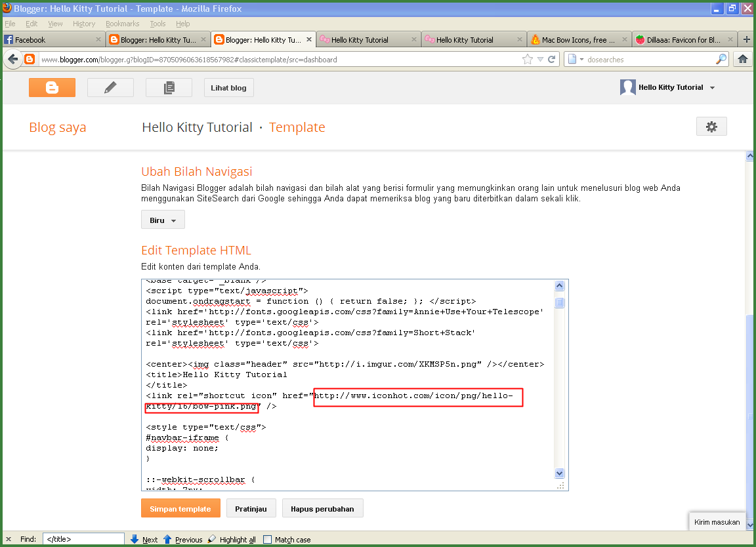Click the Blogger site icon in address bar
This screenshot has height=547, width=756.
[30, 59]
